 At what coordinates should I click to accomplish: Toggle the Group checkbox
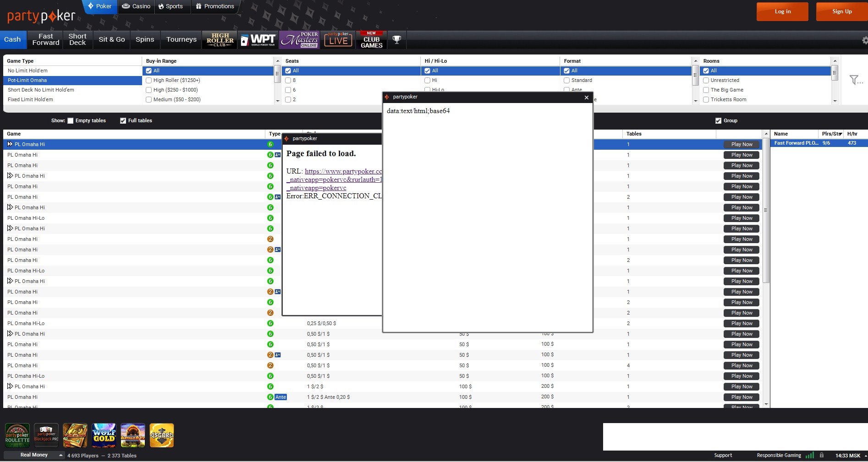[718, 121]
